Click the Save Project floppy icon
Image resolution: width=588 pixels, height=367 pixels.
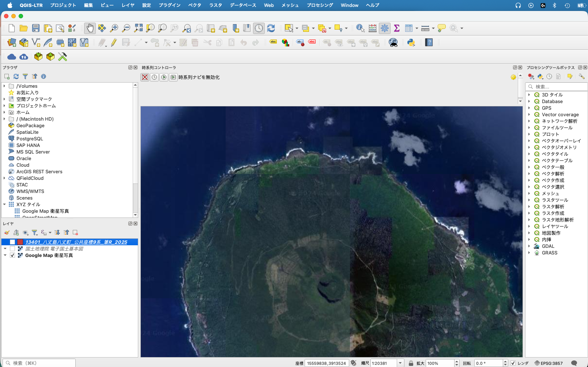35,28
